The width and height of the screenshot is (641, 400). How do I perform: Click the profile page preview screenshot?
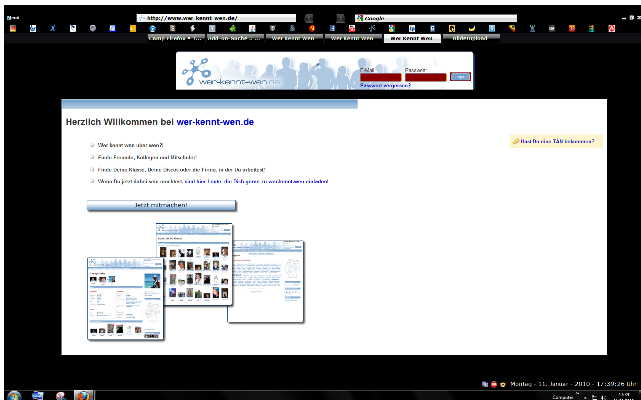[x=125, y=299]
